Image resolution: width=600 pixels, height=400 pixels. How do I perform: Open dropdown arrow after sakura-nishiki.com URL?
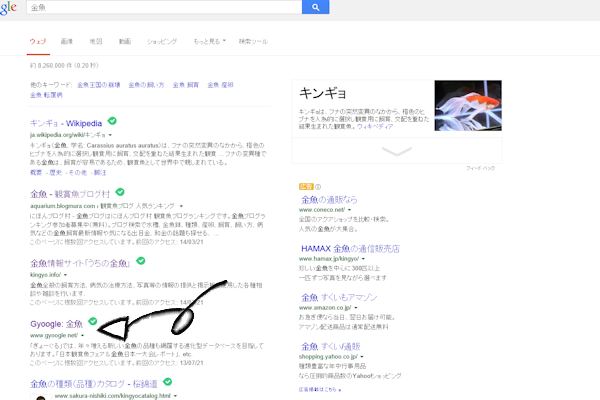point(175,396)
